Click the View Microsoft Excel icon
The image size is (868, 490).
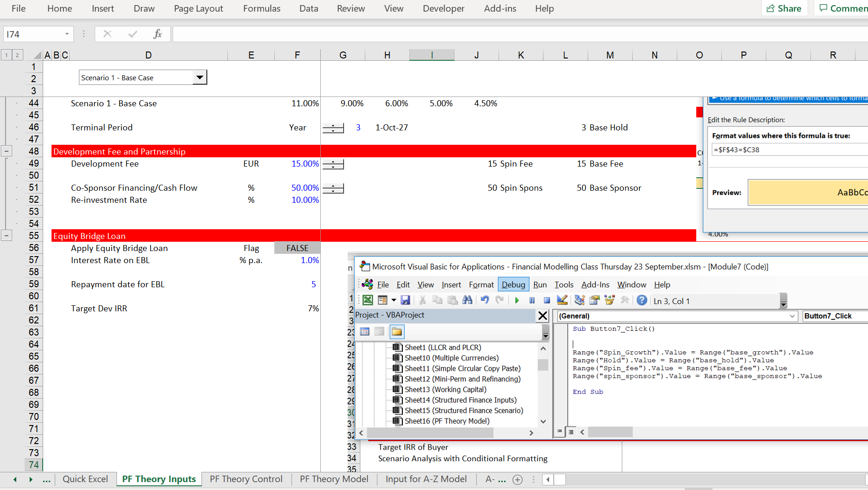[x=368, y=300]
